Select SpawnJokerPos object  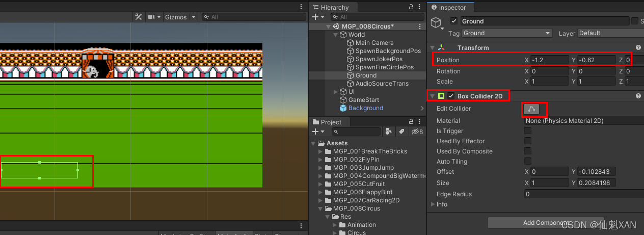click(x=379, y=59)
